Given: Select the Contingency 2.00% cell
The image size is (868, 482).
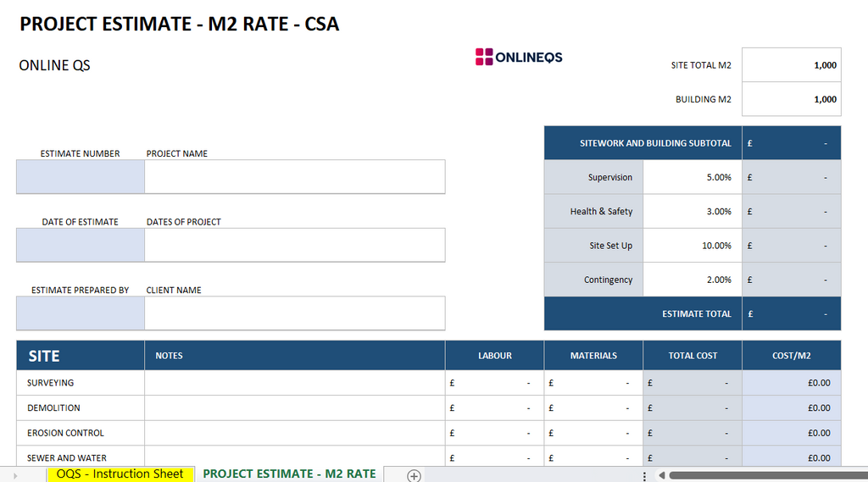Looking at the screenshot, I should [x=693, y=280].
